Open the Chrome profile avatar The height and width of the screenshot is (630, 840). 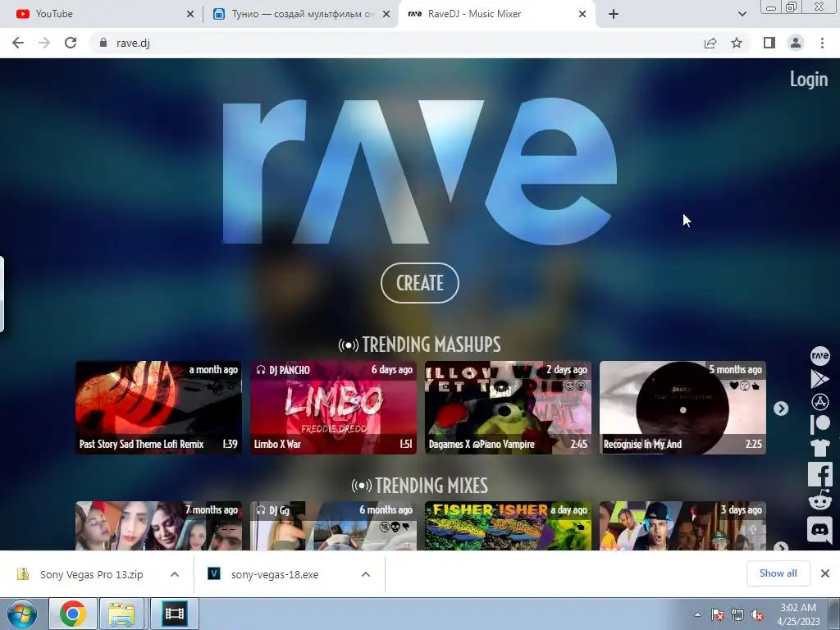[796, 43]
